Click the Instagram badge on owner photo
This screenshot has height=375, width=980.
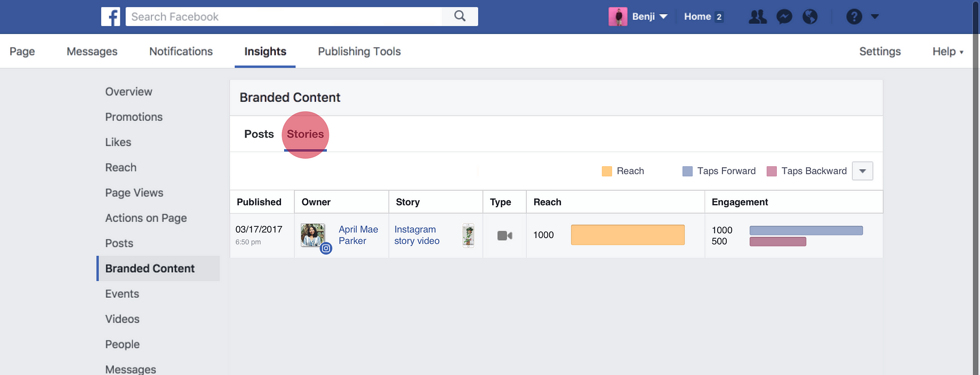(326, 248)
